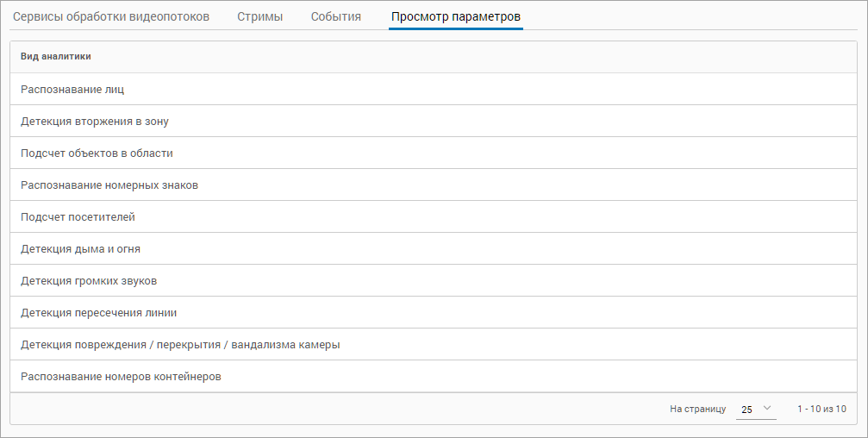The height and width of the screenshot is (438, 868).
Task: Open the Распознавание лиц row
Action: 73,90
